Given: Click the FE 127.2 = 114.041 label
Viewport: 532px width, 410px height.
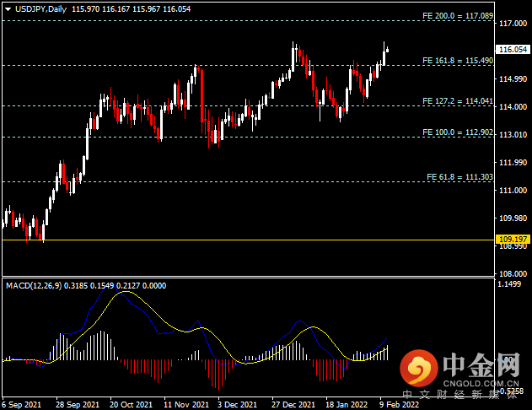Looking at the screenshot, I should (x=456, y=100).
